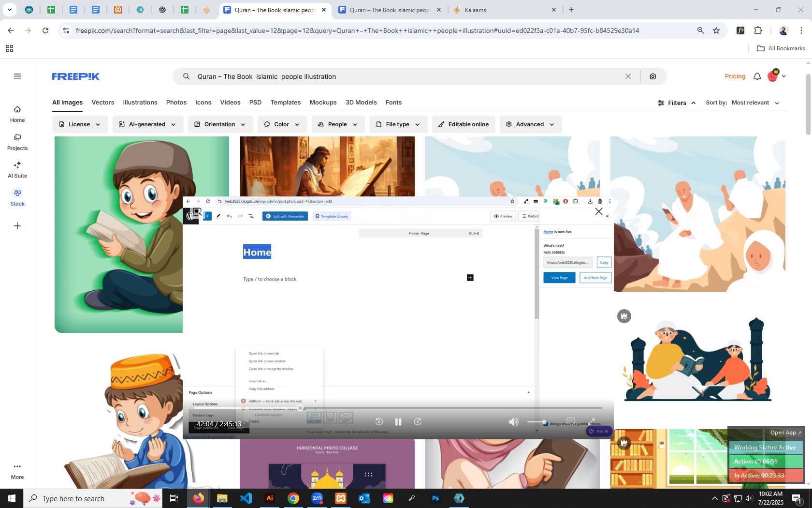Click the taskbar search box
812x508 pixels.
(x=93, y=498)
